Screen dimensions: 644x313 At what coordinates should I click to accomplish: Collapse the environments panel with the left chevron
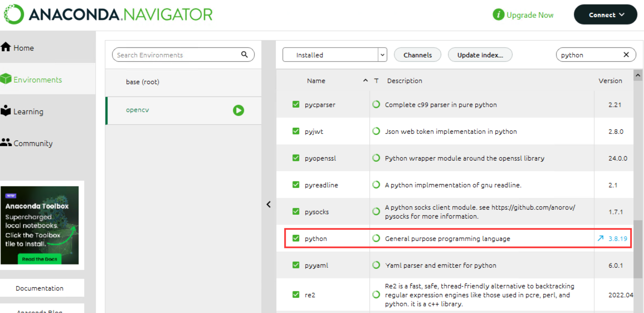tap(269, 204)
